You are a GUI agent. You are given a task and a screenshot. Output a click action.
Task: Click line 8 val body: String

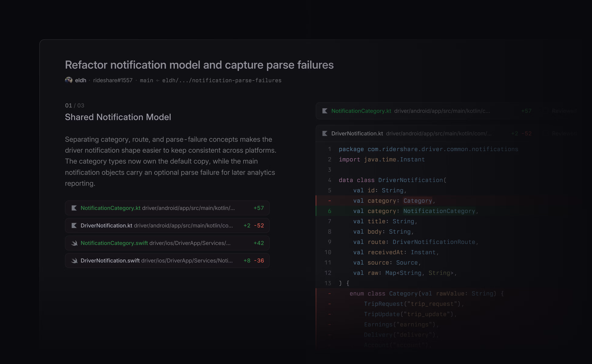[x=384, y=232]
